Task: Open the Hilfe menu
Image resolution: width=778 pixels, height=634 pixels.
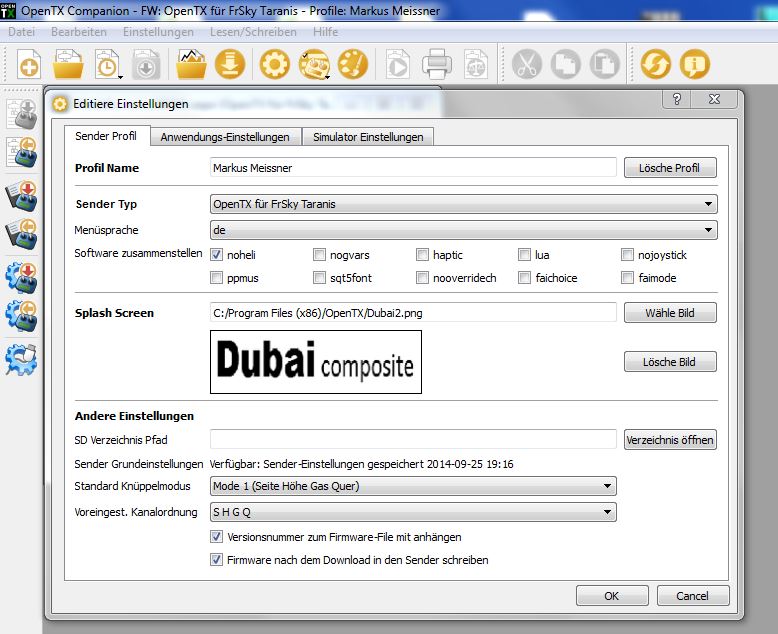Action: pyautogui.click(x=325, y=32)
